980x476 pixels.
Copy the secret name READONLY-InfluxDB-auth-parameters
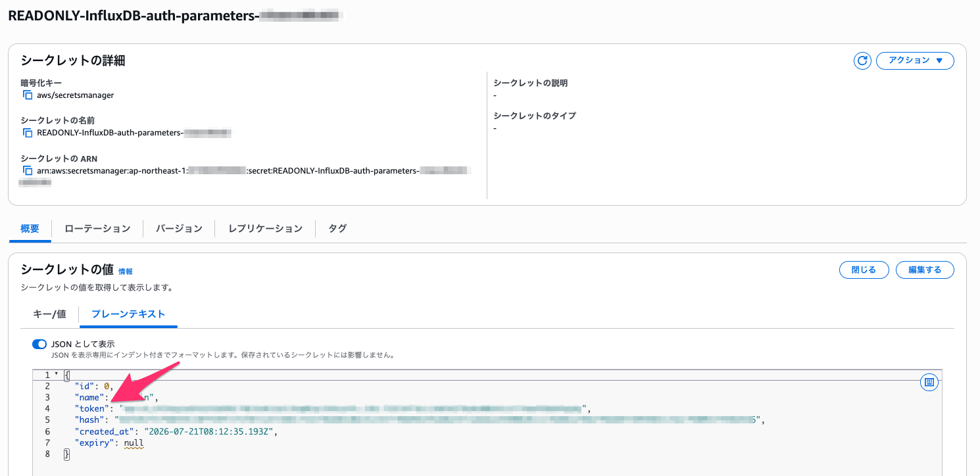[28, 133]
